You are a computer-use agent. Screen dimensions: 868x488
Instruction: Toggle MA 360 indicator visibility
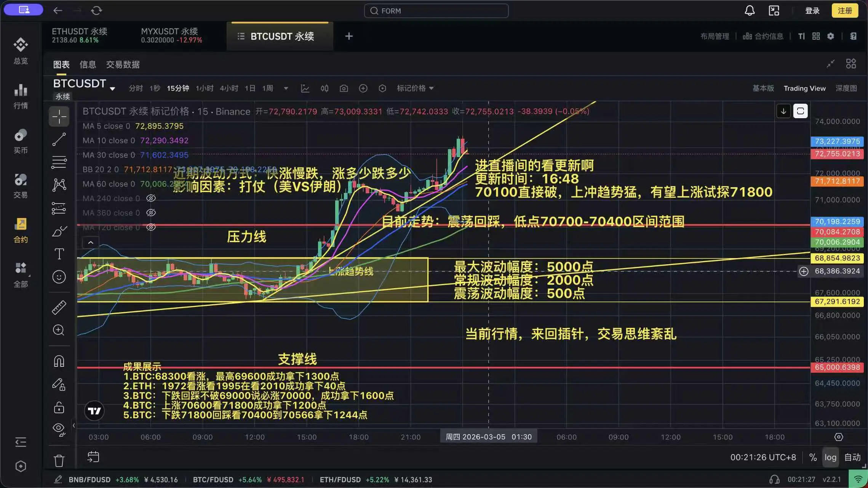pos(151,213)
